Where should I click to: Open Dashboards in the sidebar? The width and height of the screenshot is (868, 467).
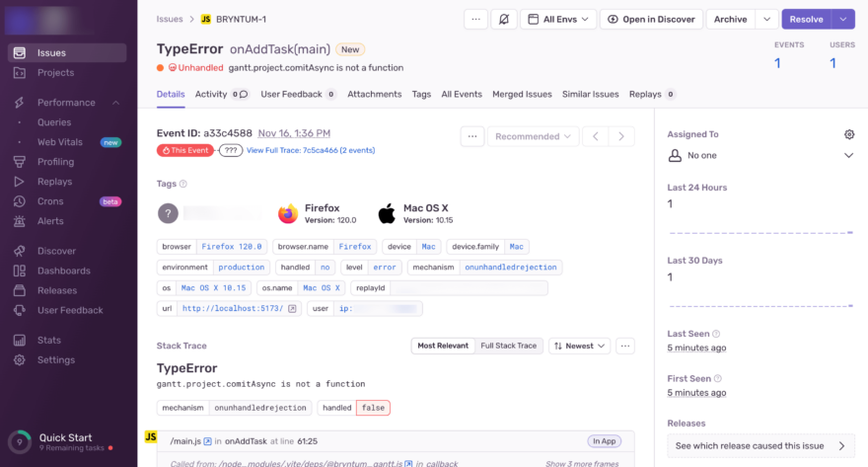[x=63, y=271]
